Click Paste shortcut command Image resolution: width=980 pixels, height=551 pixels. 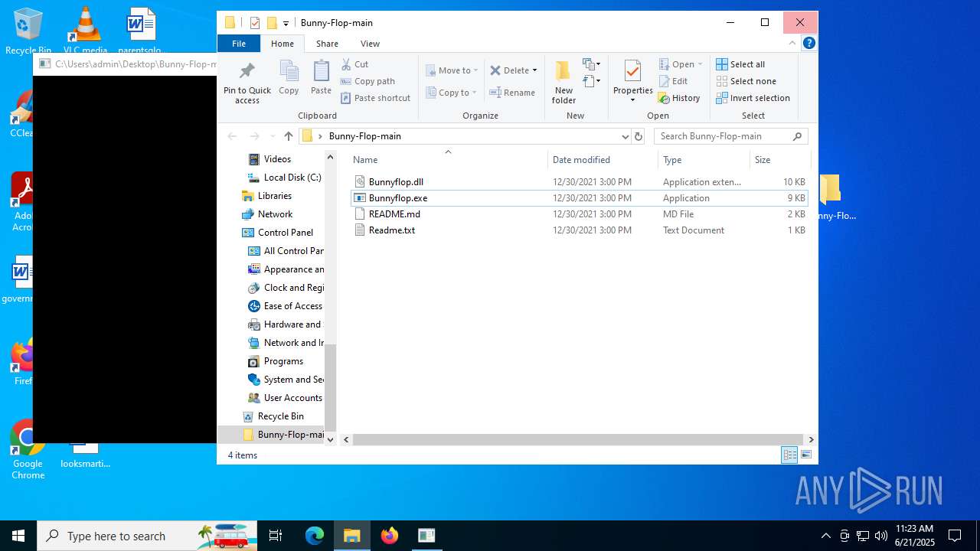click(x=375, y=98)
